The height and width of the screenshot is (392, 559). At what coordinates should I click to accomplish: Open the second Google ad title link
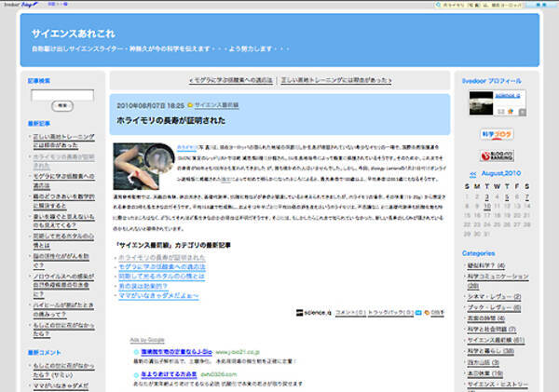[x=169, y=374]
